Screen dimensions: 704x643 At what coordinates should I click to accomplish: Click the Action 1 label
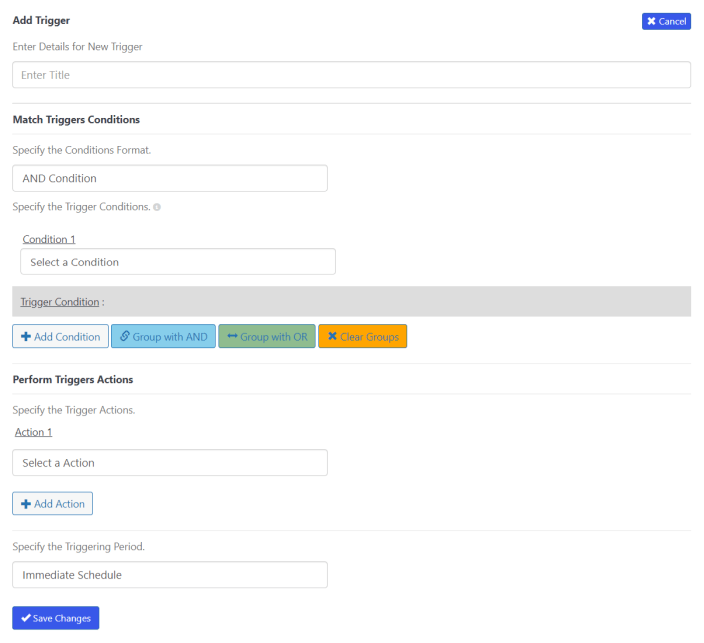(34, 432)
